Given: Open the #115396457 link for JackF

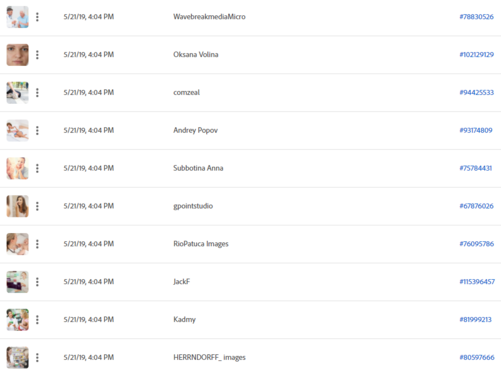Looking at the screenshot, I should click(477, 282).
